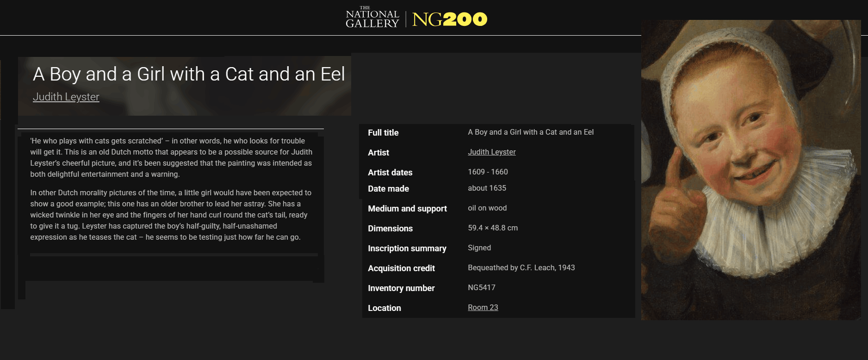The image size is (868, 360).
Task: Select the inscription summary value 'Signed'
Action: (x=479, y=248)
